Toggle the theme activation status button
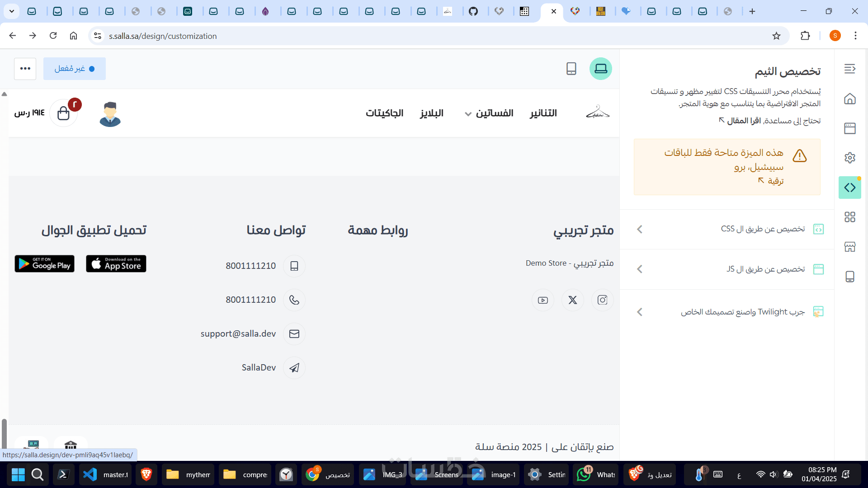The image size is (868, 488). click(75, 69)
